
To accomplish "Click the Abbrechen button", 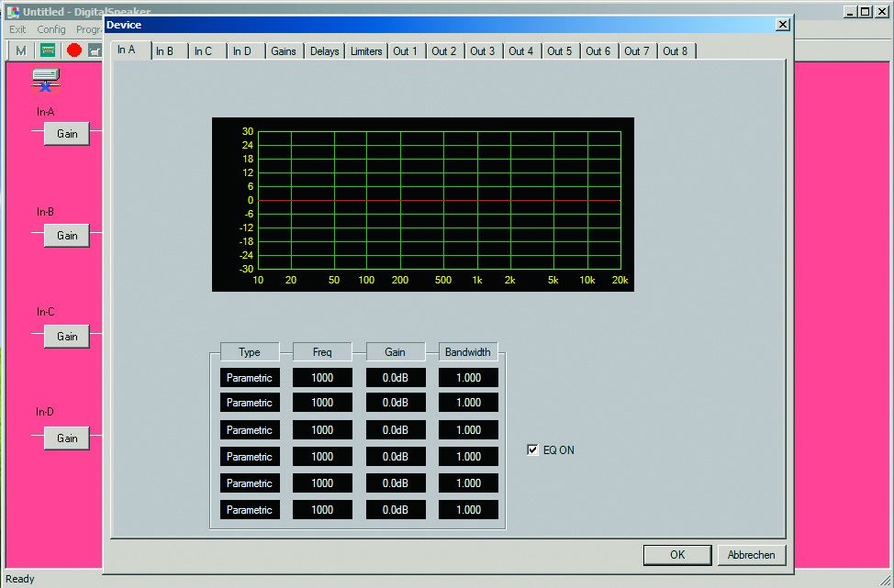I will click(752, 555).
